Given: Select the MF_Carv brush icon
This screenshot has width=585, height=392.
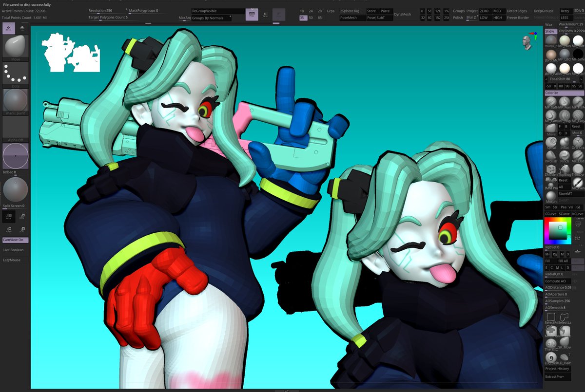Looking at the screenshot, I should tap(551, 116).
